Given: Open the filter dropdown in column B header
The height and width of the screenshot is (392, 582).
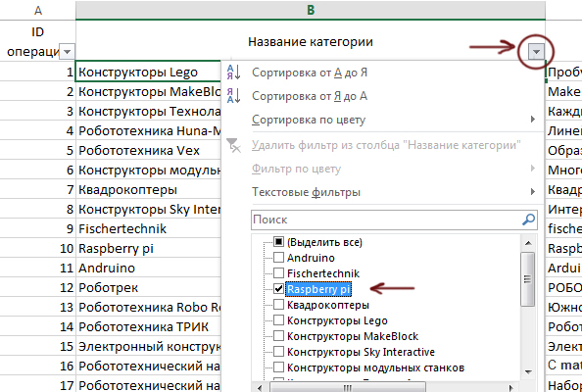Looking at the screenshot, I should [x=536, y=52].
